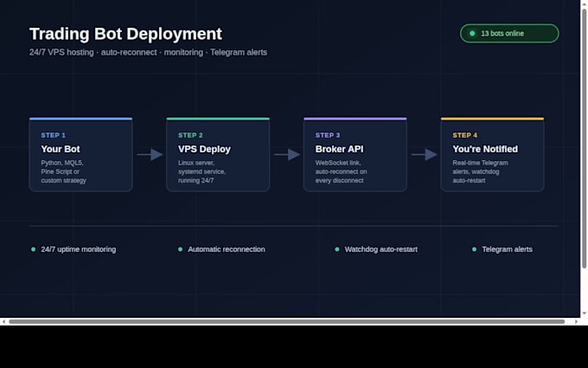Click the 'Linux server, systemd service' description

click(201, 171)
